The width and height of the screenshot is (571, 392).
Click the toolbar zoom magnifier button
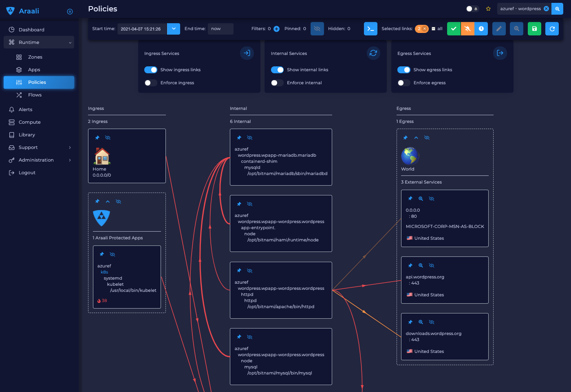(x=516, y=29)
